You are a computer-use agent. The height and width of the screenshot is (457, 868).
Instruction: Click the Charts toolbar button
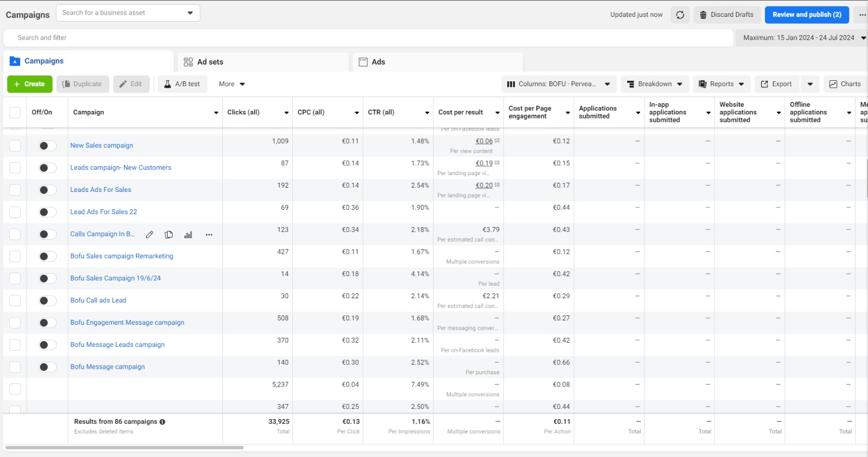[x=845, y=84]
